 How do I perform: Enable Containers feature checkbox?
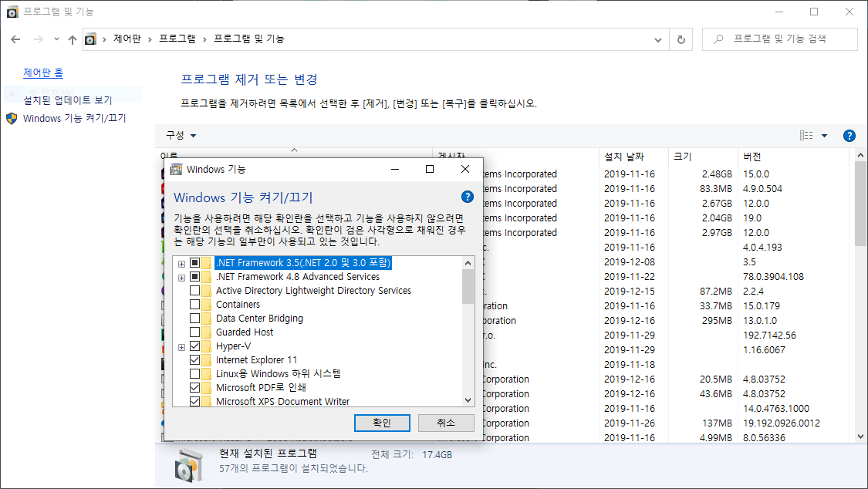pos(195,304)
